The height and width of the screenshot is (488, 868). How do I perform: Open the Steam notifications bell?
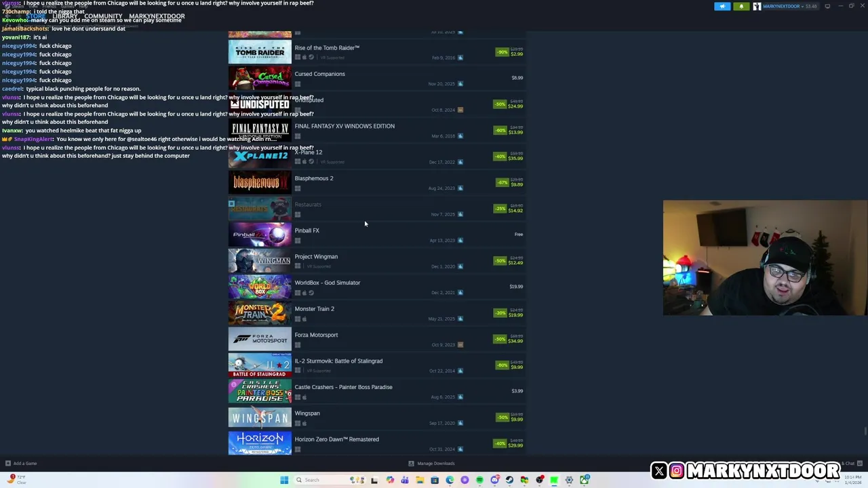(x=741, y=6)
